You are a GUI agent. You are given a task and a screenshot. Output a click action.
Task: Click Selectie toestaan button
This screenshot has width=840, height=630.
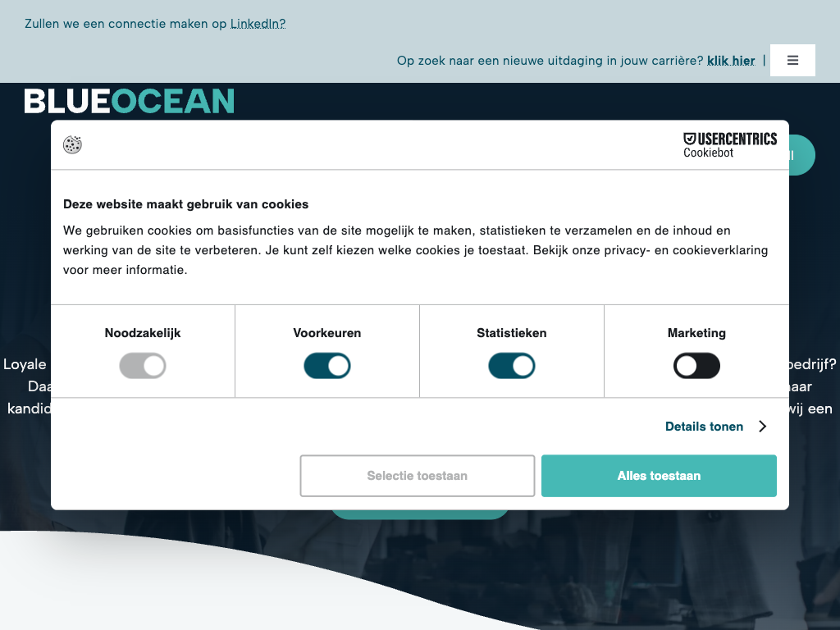click(x=418, y=476)
